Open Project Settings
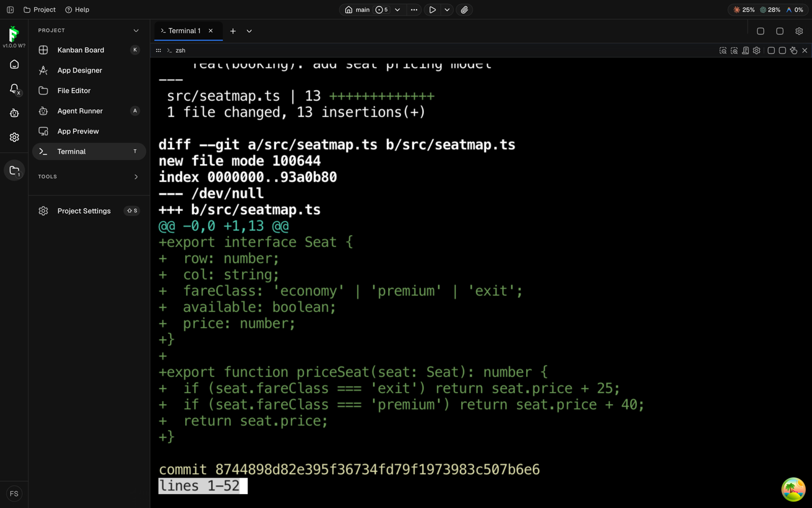This screenshot has width=812, height=508. coord(89,211)
